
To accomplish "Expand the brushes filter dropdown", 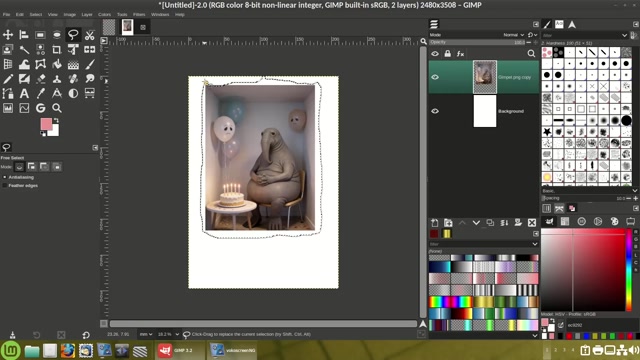I will click(x=624, y=36).
